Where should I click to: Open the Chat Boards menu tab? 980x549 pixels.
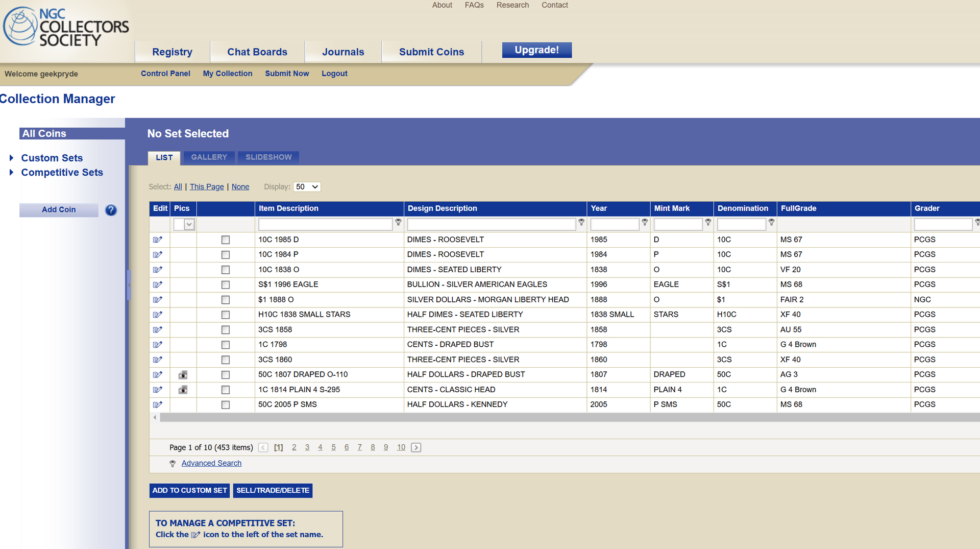coord(257,52)
